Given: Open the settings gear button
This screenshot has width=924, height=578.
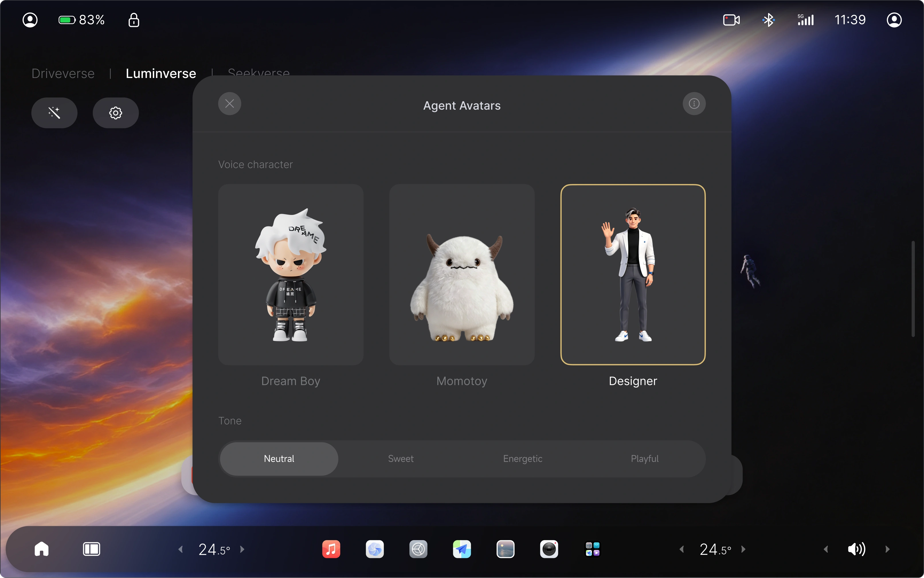Looking at the screenshot, I should (115, 113).
